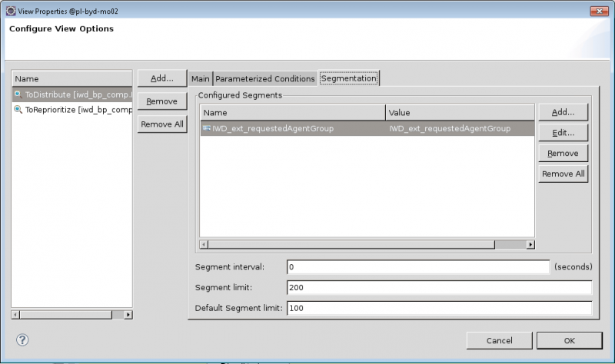615x364 pixels.
Task: Click the Segment interval input field
Action: click(x=417, y=267)
